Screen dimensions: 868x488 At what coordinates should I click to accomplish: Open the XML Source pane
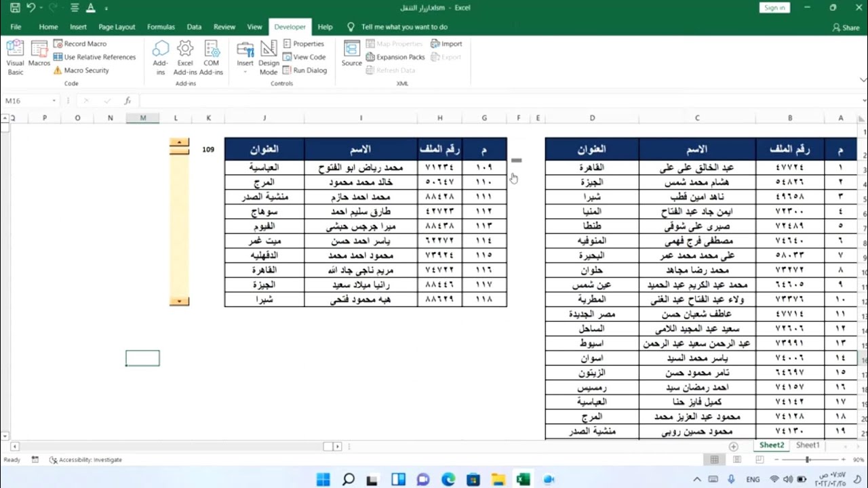pyautogui.click(x=351, y=54)
